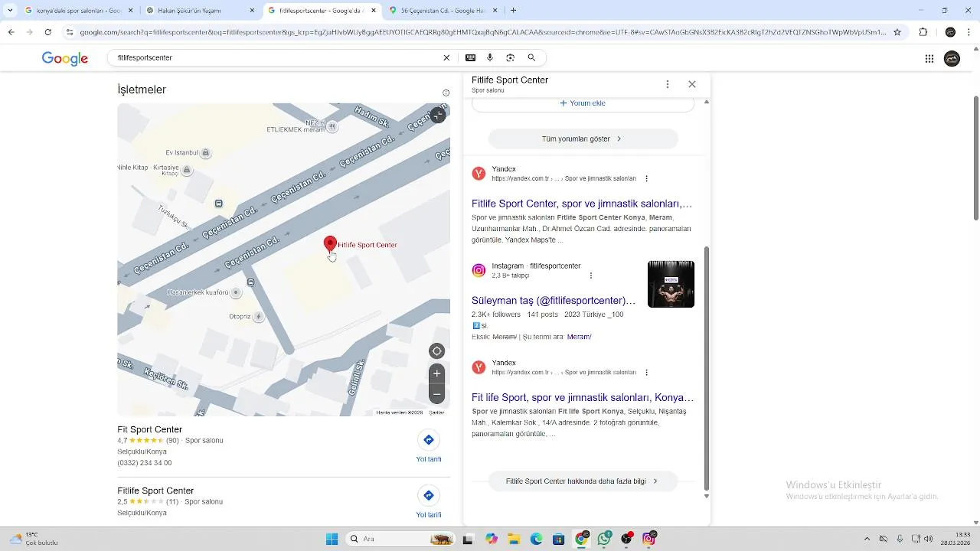The image size is (980, 551).
Task: Click the Otopriz map label
Action: [x=240, y=316]
